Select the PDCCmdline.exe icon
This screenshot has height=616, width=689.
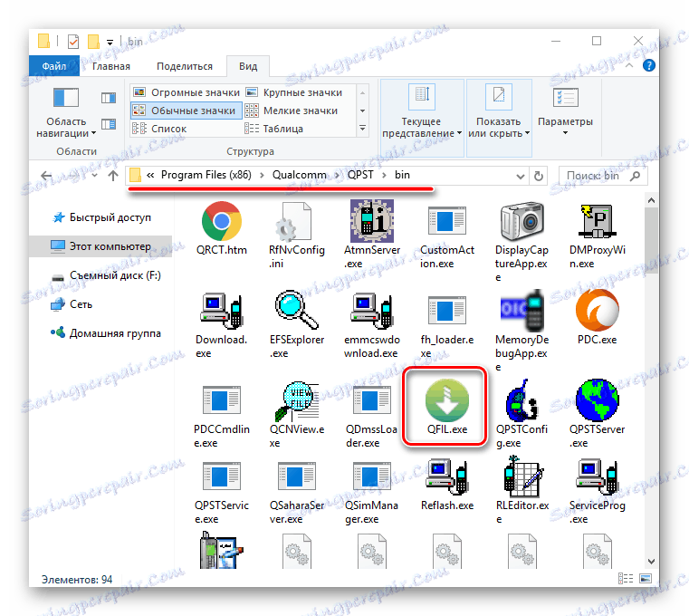click(222, 400)
